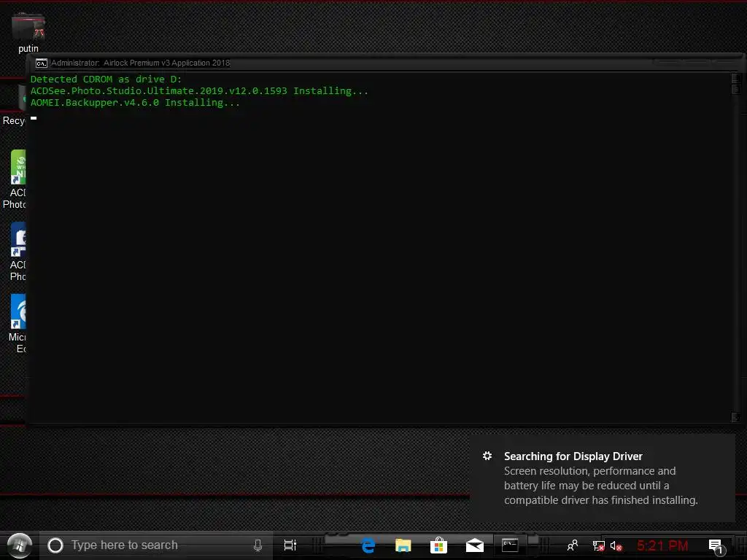Select the green ACDSee Photo shortcut icon
Viewport: 747px width, 560px height.
(18, 167)
